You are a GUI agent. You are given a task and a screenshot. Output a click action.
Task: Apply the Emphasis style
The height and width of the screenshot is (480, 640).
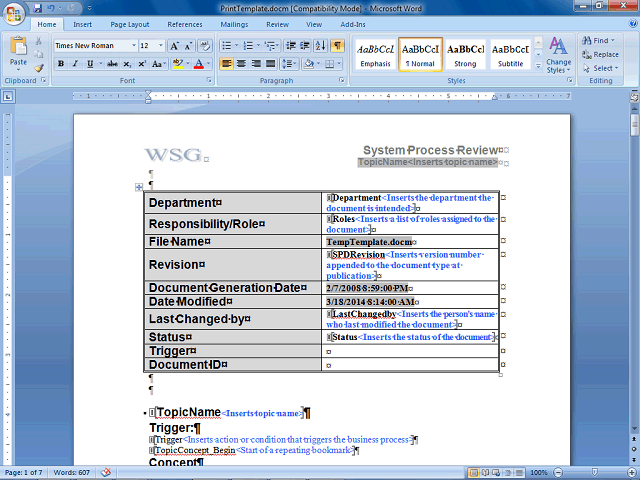coord(376,55)
